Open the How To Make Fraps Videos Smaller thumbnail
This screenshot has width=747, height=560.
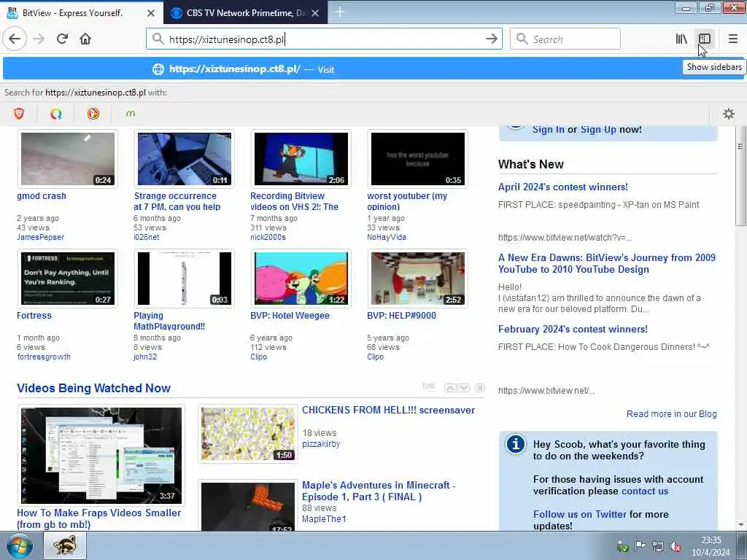coord(101,456)
